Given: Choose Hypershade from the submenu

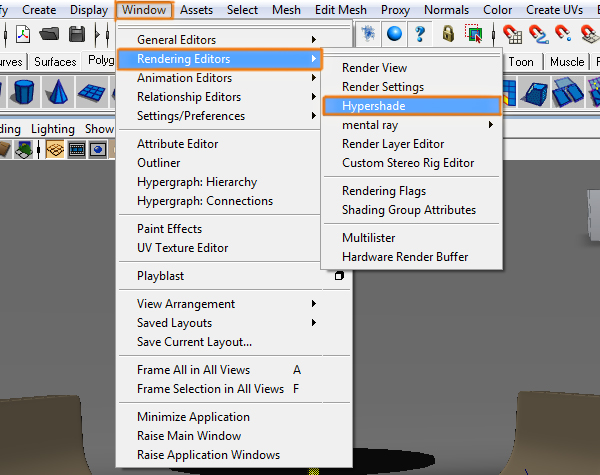Looking at the screenshot, I should (412, 106).
